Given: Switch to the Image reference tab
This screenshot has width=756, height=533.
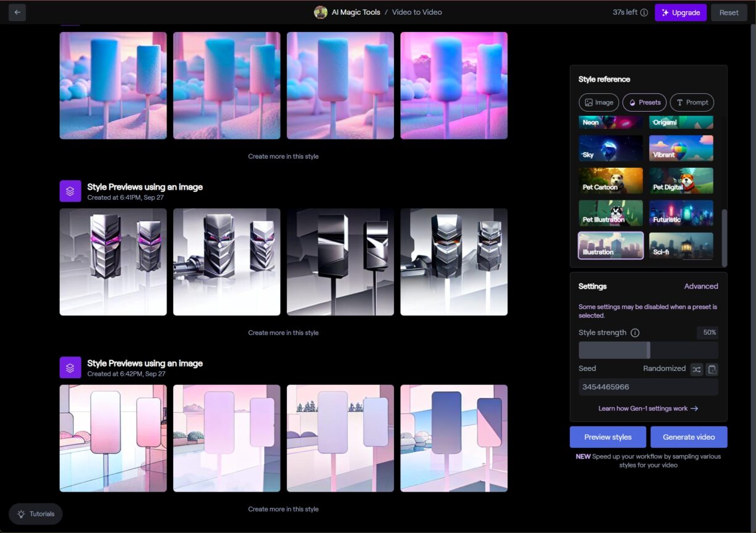Looking at the screenshot, I should 599,102.
